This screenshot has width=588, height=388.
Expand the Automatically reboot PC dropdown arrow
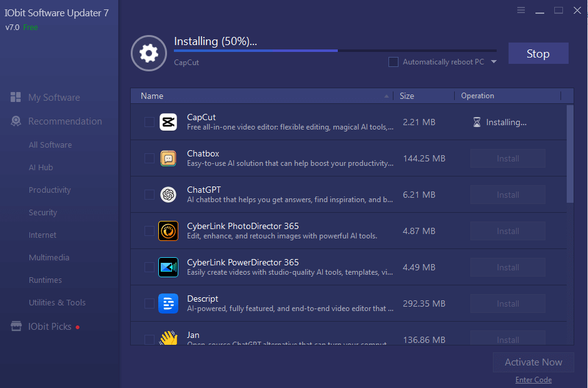494,62
